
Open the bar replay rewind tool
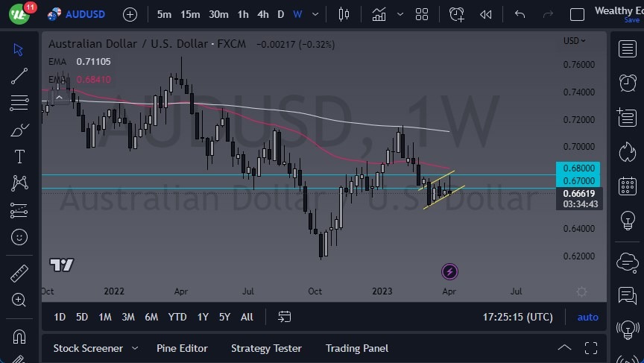point(486,14)
